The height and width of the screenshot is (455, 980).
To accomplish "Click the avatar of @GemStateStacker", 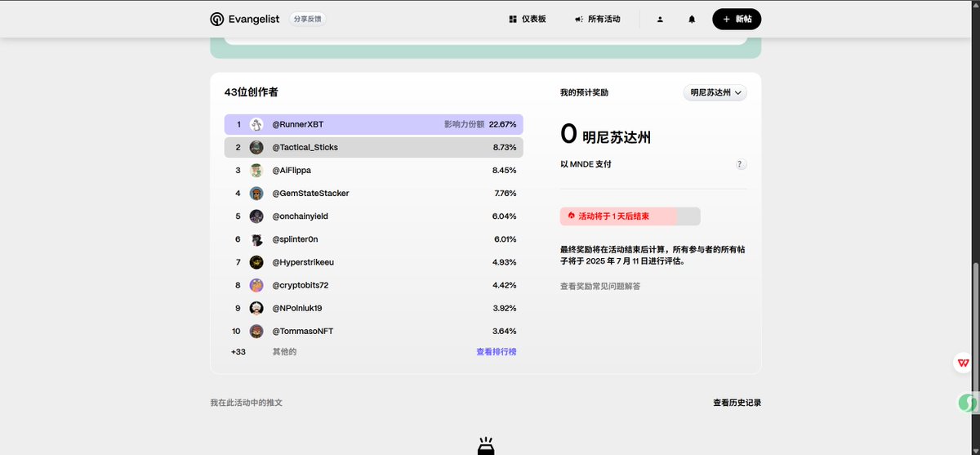I will coord(256,193).
